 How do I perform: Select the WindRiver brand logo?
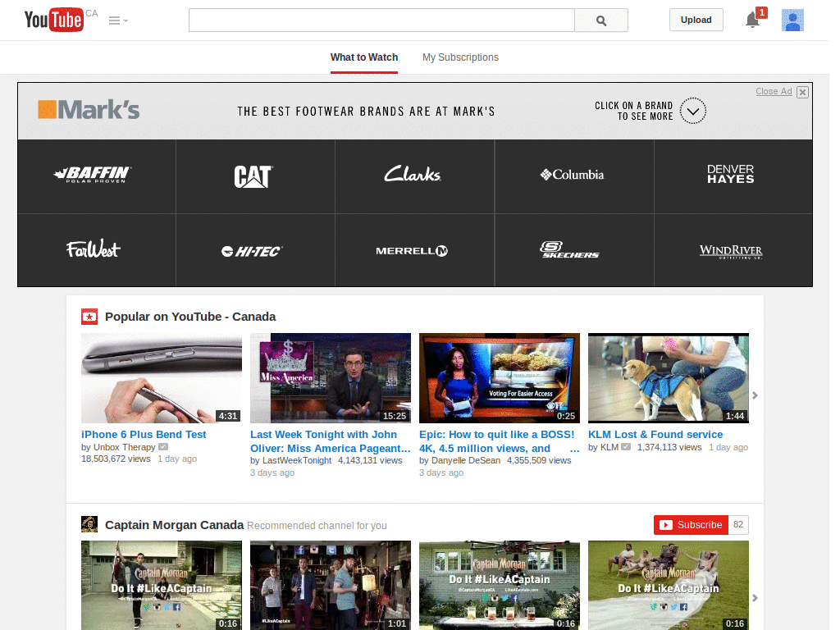point(731,251)
